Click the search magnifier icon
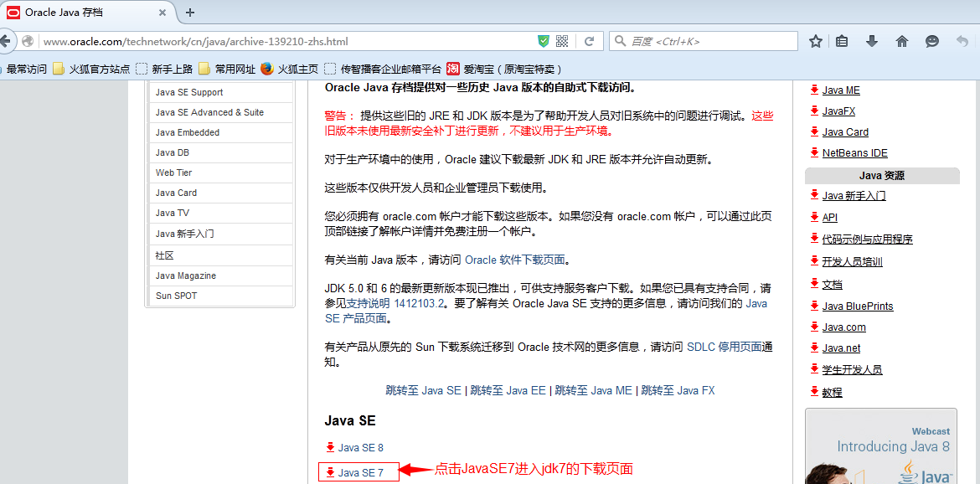 tap(621, 41)
